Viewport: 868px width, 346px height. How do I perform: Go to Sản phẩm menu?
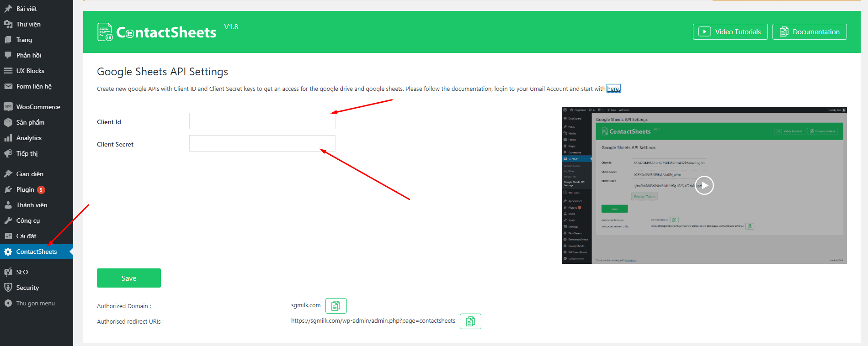(x=37, y=122)
